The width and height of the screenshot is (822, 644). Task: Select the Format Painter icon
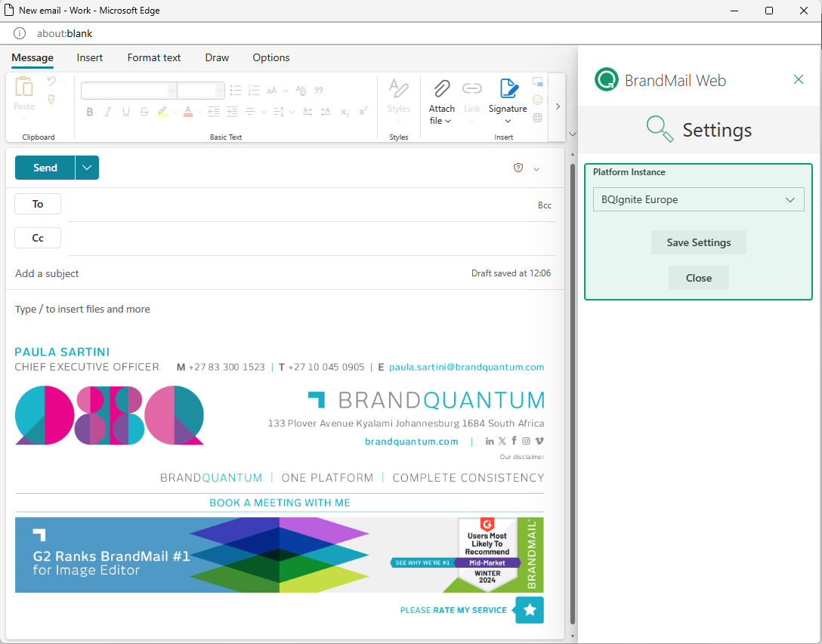(x=51, y=99)
